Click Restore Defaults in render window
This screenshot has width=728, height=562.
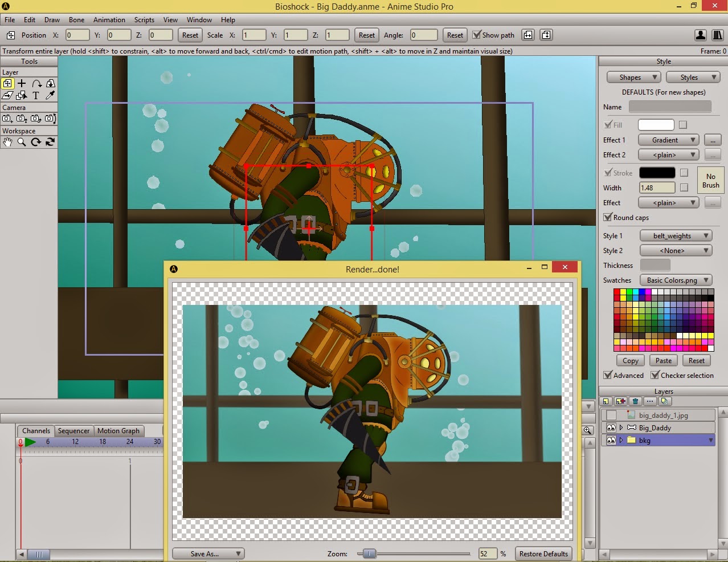[543, 553]
